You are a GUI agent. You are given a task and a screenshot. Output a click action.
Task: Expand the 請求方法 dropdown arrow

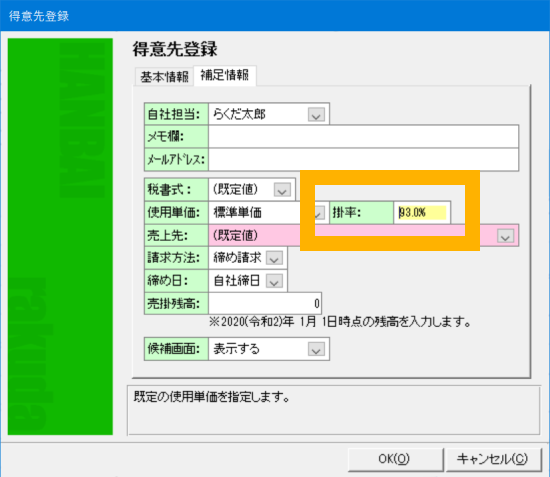pos(274,258)
